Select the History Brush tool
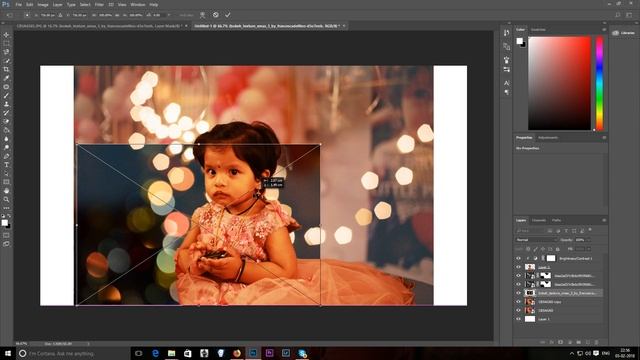The height and width of the screenshot is (360, 640). 6,113
